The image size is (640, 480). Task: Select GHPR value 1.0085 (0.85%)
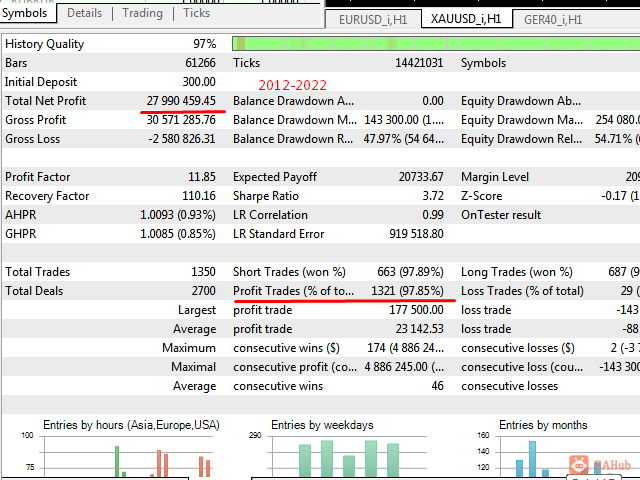click(178, 234)
